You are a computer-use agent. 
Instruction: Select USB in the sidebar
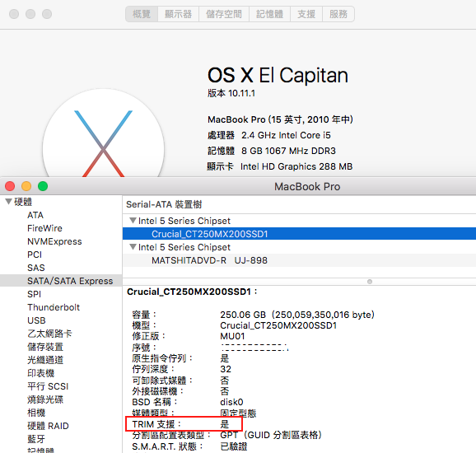click(x=36, y=320)
